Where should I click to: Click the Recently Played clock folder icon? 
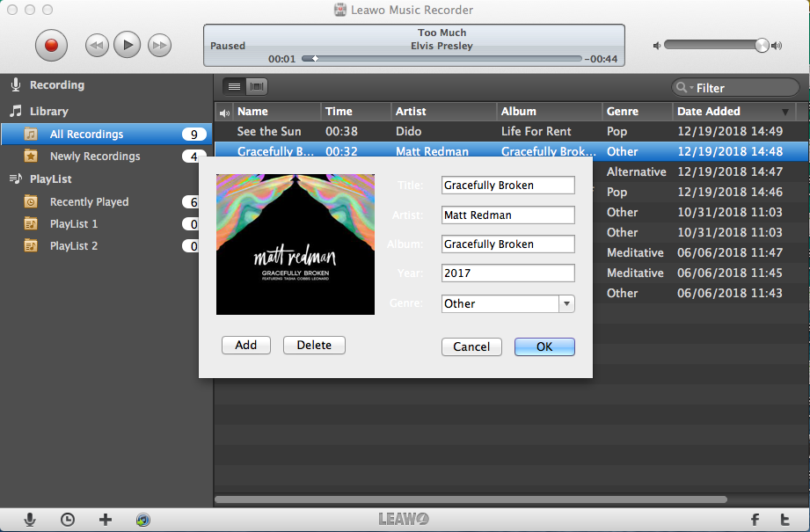[x=31, y=202]
